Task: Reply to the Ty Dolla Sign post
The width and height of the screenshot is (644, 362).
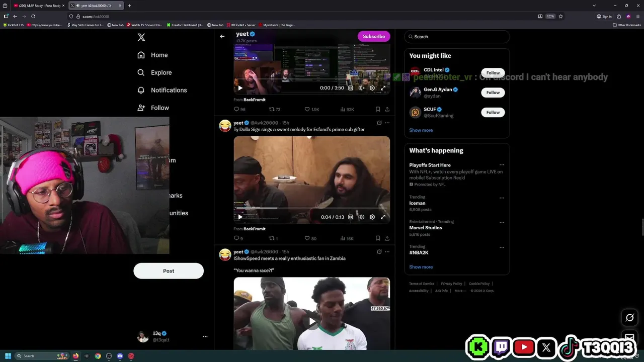Action: (x=238, y=238)
